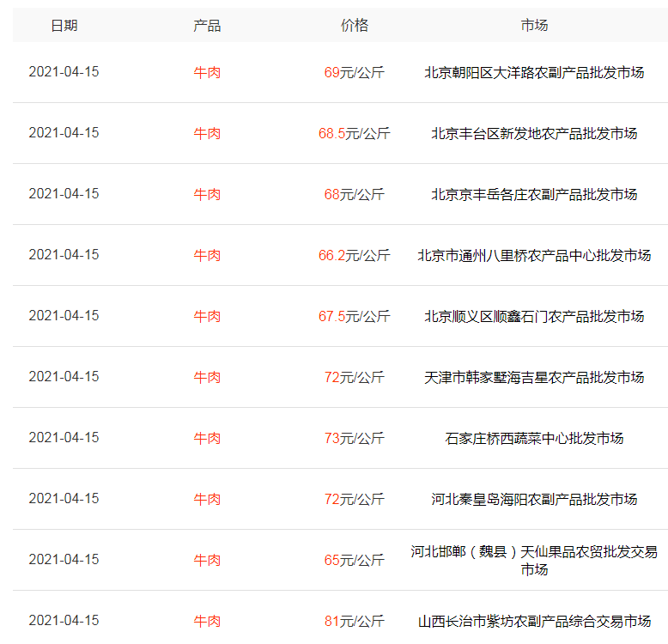Click date 2021-04-15 in 石家庄桥西 row
The width and height of the screenshot is (668, 644).
64,437
